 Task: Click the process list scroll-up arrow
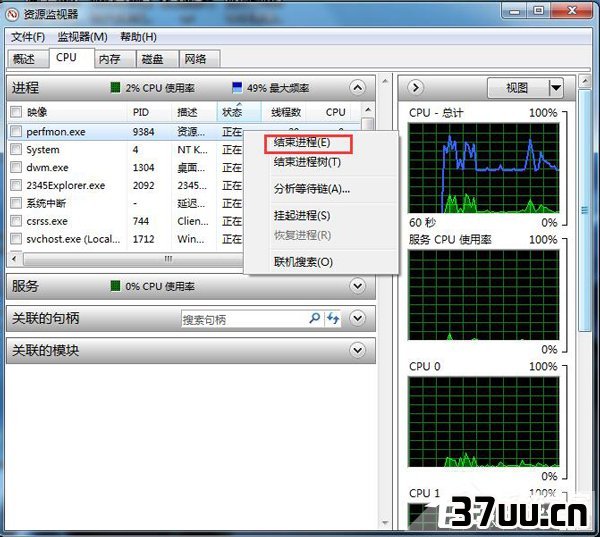[x=368, y=110]
